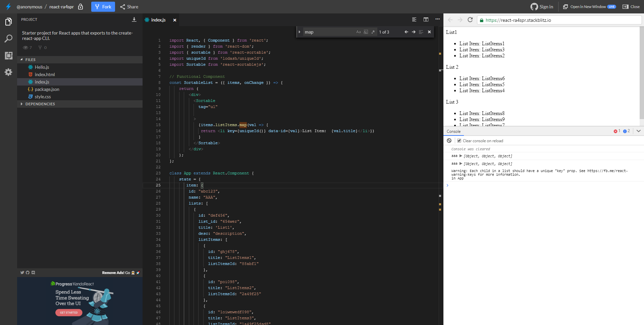644x325 pixels.
Task: Open the search panel in the sidebar
Action: pos(8,39)
